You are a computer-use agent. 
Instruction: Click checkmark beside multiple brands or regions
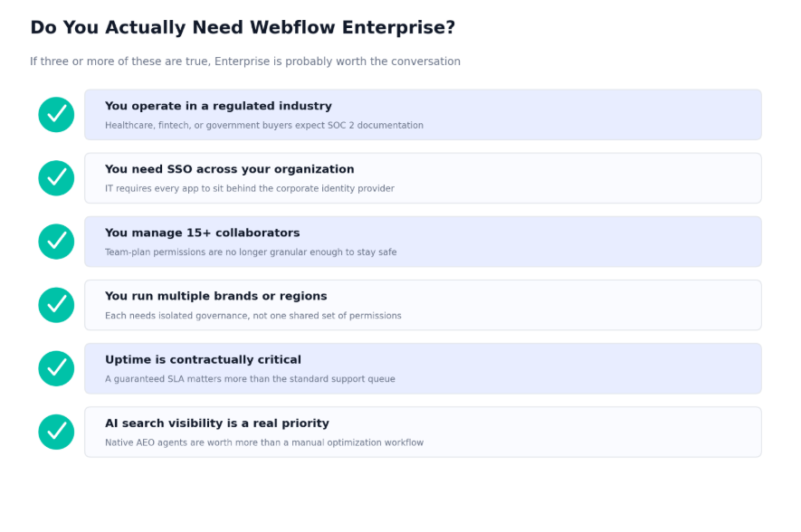(56, 305)
